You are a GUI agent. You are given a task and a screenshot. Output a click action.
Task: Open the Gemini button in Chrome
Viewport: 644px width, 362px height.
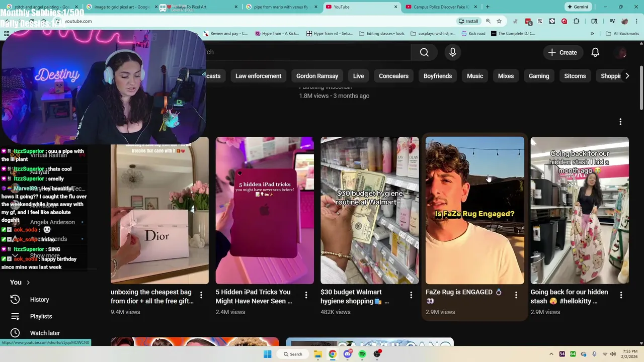click(578, 7)
